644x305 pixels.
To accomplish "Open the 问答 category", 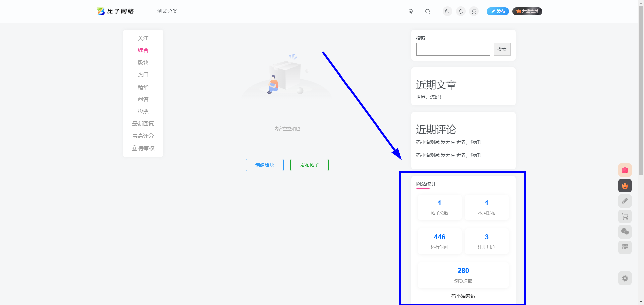I will point(143,99).
